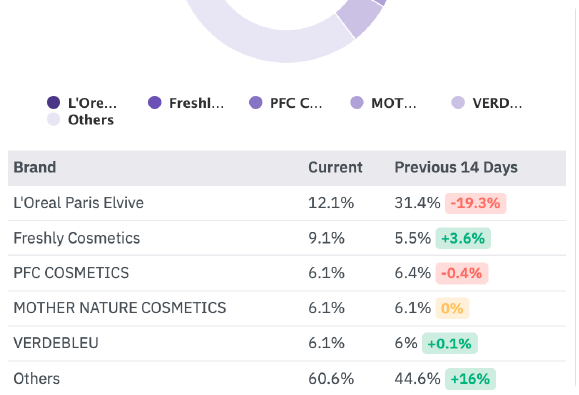Click the +16% change badge
579x395 pixels.
[470, 379]
